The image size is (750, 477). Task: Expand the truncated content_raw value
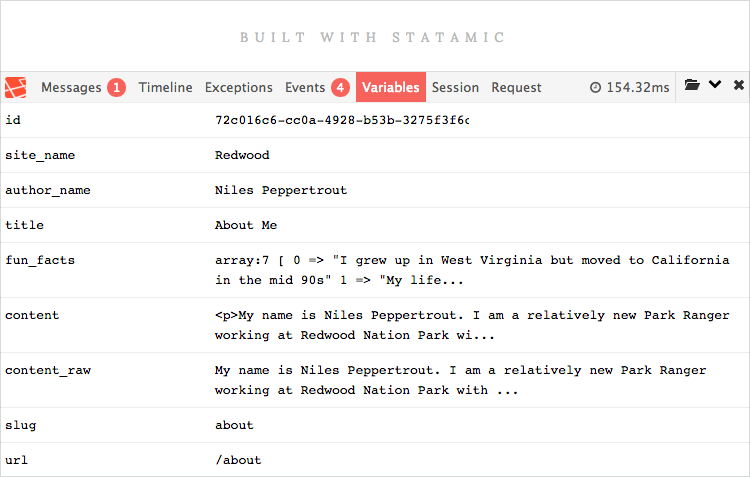[460, 380]
